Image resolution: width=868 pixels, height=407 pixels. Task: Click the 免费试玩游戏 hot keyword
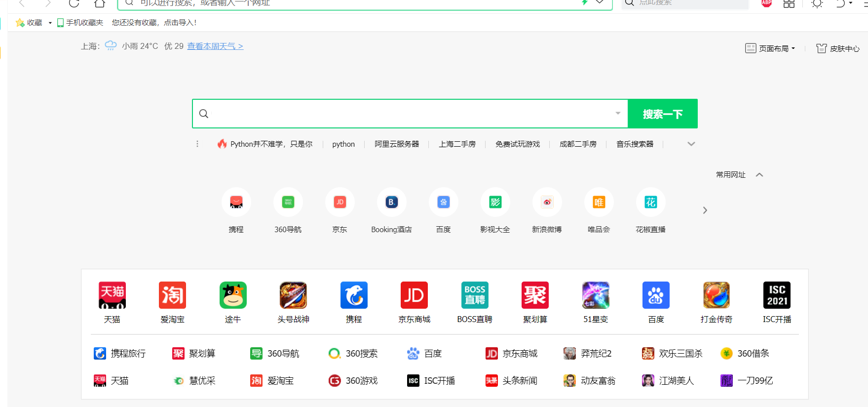pyautogui.click(x=518, y=144)
